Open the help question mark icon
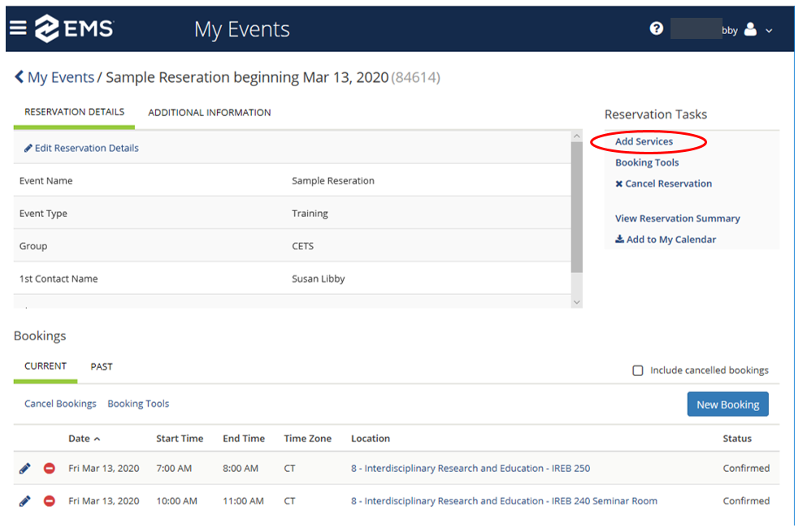Viewport: 803px width, 532px height. 657,29
